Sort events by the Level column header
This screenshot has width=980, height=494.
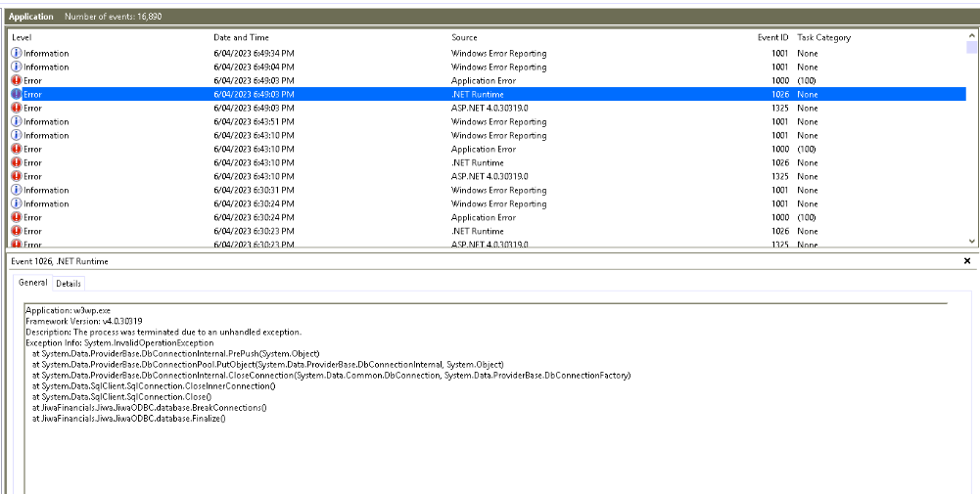pos(22,37)
